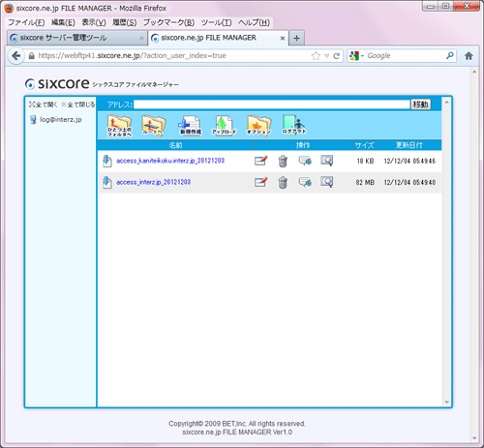Open URL history dropdown arrow
Screen dimensions: 484x448
click(327, 56)
